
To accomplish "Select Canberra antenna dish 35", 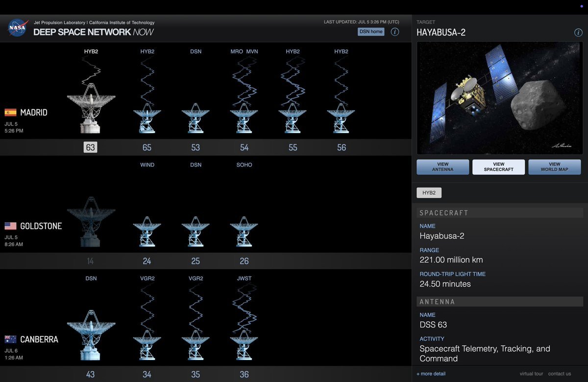I will point(196,346).
